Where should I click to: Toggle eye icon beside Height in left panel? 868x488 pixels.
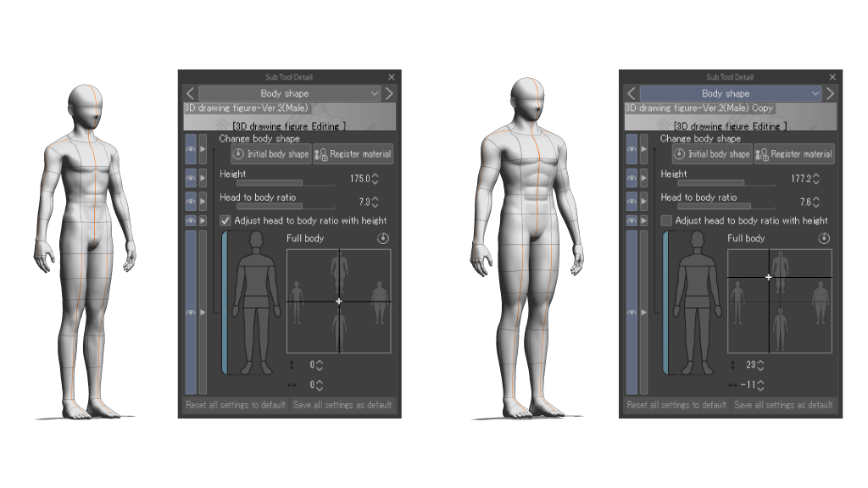(x=190, y=179)
